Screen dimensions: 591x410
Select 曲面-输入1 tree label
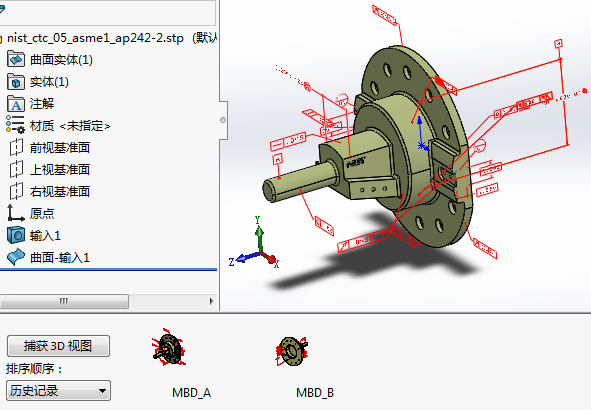point(60,257)
